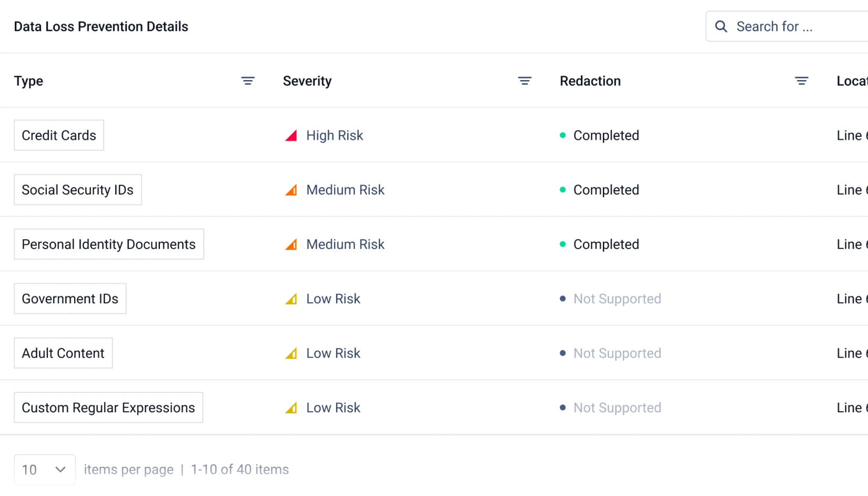Open the Severity column filter icon
Viewport: 868px width, 496px height.
coord(524,81)
